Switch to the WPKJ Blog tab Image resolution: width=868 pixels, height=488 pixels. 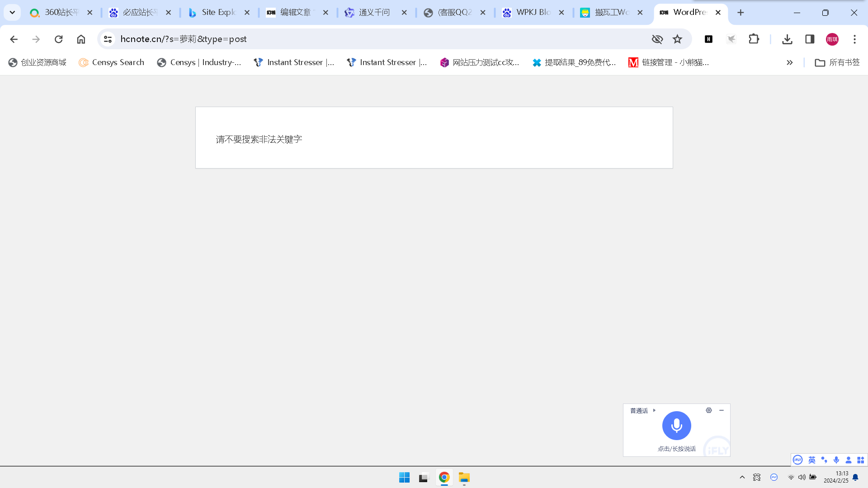(x=533, y=13)
